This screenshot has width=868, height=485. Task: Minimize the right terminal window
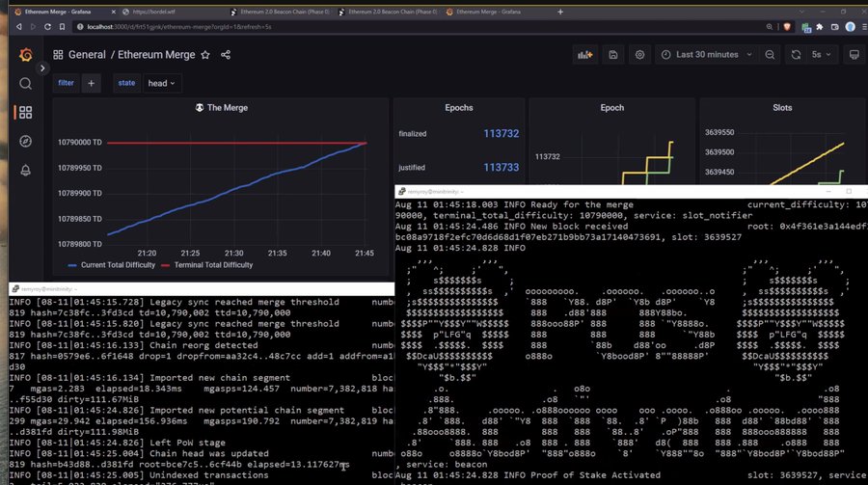[828, 192]
